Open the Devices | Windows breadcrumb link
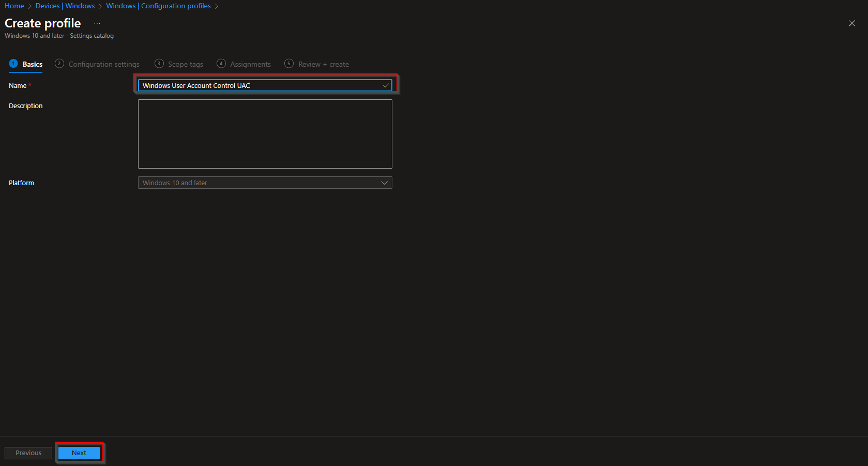The image size is (868, 466). click(65, 6)
